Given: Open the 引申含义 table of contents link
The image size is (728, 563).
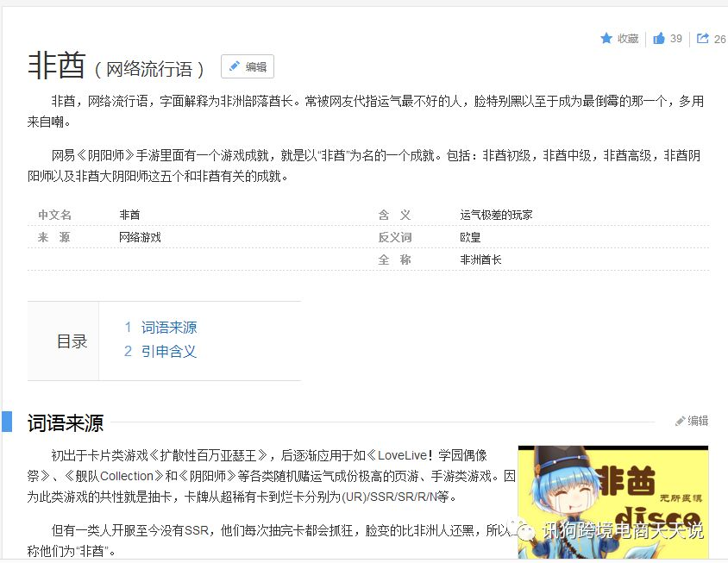Looking at the screenshot, I should (x=169, y=352).
